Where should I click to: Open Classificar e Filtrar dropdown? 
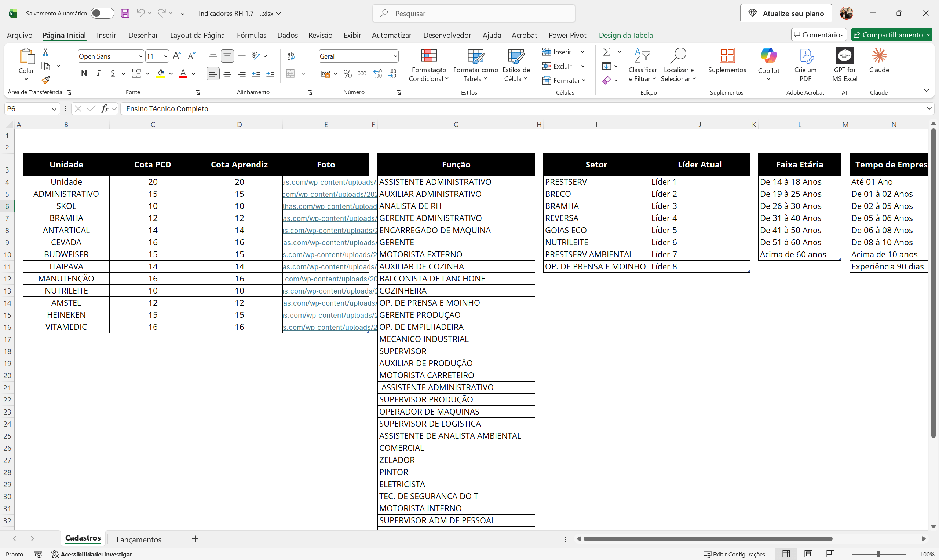(642, 65)
